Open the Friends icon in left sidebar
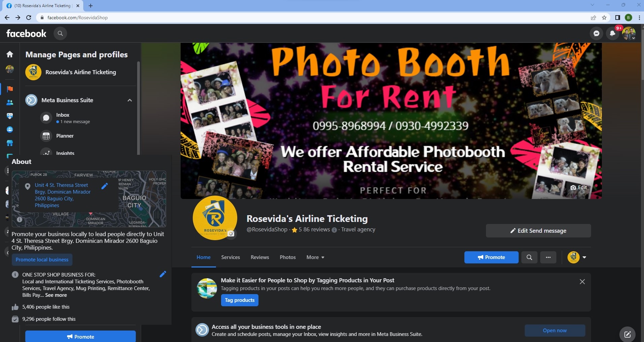 click(x=10, y=103)
